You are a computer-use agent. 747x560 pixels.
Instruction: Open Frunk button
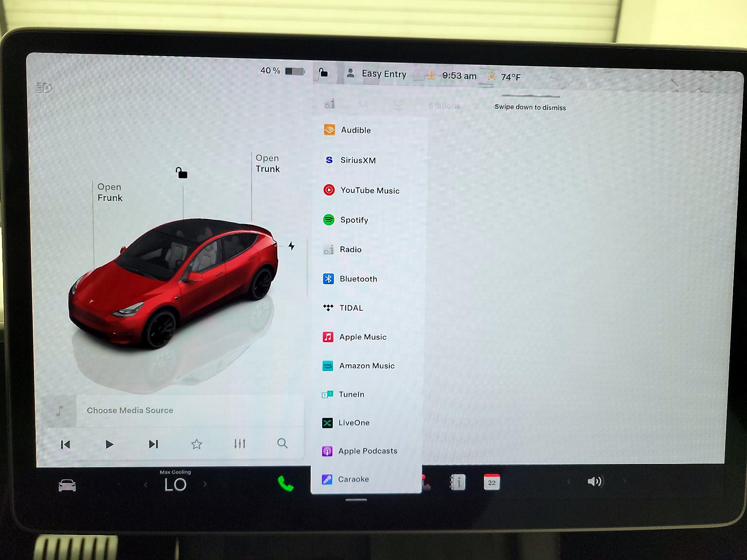tap(110, 192)
